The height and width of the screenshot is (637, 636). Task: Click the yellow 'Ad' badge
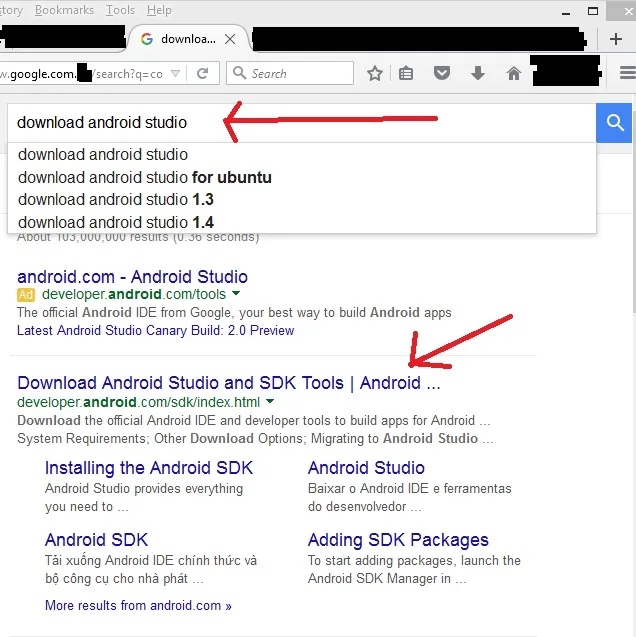point(26,295)
